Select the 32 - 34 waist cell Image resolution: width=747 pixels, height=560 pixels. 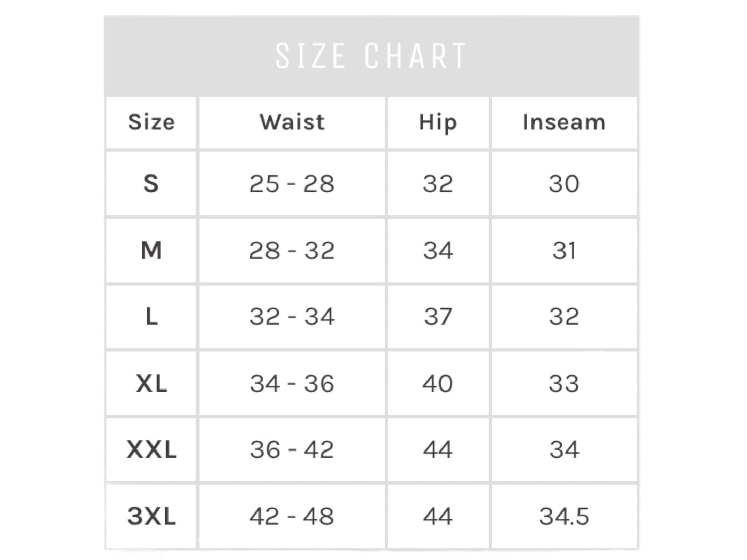coord(292,317)
